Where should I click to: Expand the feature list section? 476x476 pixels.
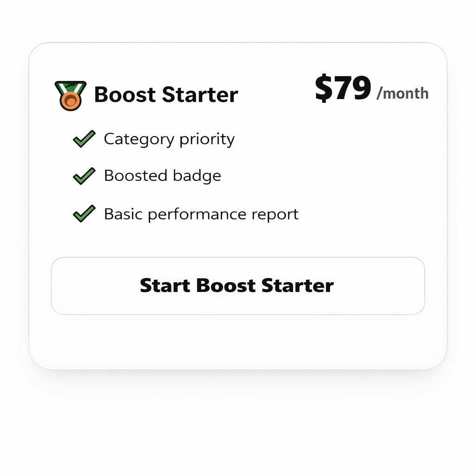186,176
